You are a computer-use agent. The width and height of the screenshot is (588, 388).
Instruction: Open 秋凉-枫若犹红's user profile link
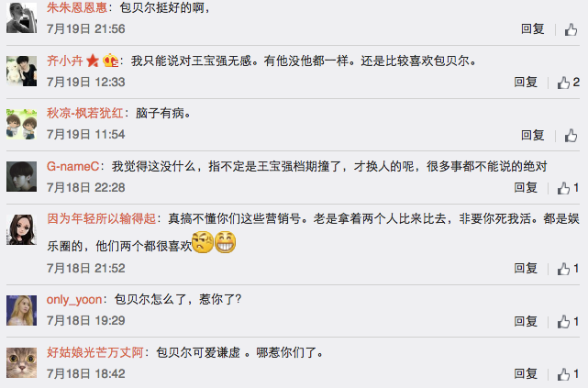[84, 113]
